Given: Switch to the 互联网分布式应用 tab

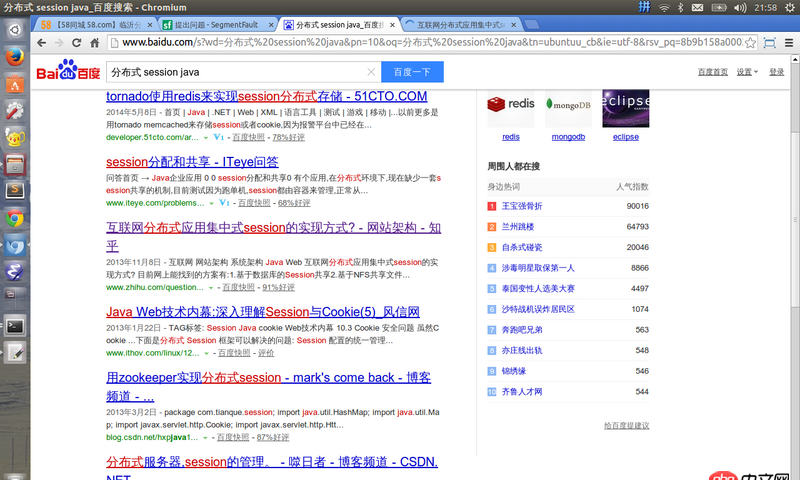Looking at the screenshot, I should tap(460, 24).
